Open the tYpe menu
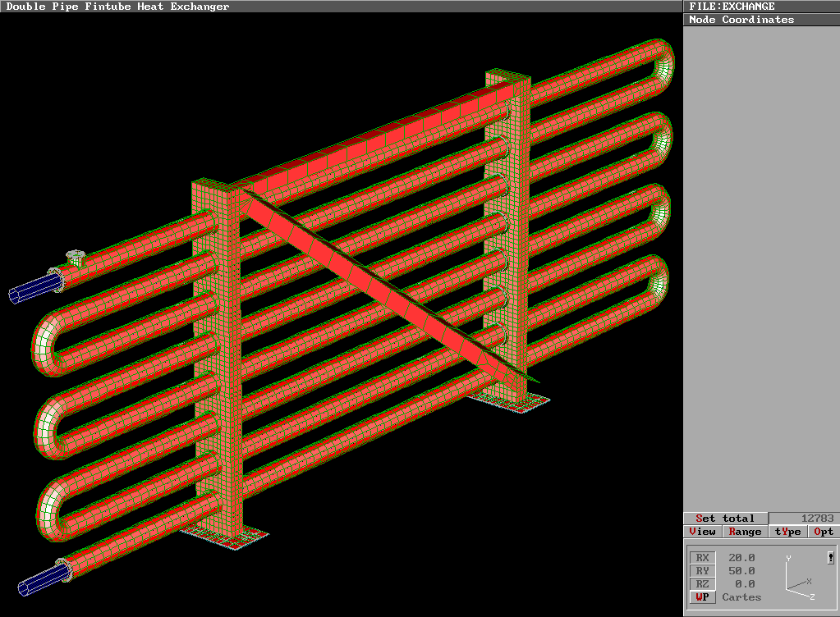 (787, 532)
